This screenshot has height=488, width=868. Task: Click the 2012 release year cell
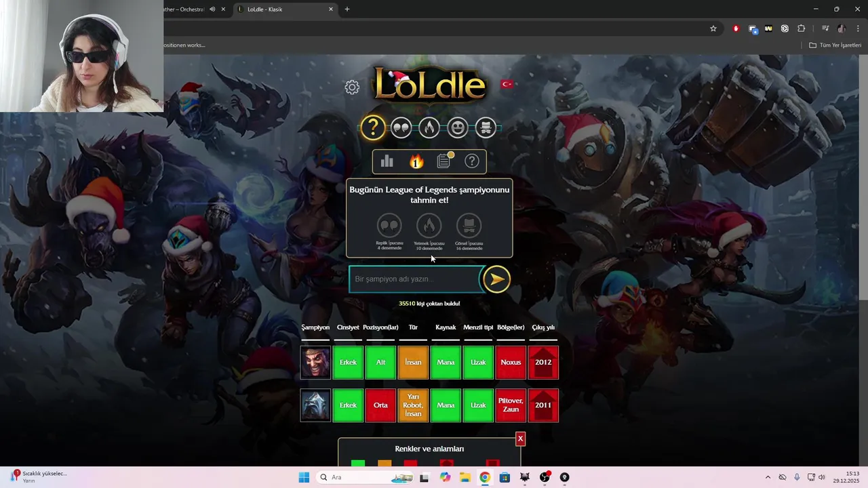coord(543,362)
